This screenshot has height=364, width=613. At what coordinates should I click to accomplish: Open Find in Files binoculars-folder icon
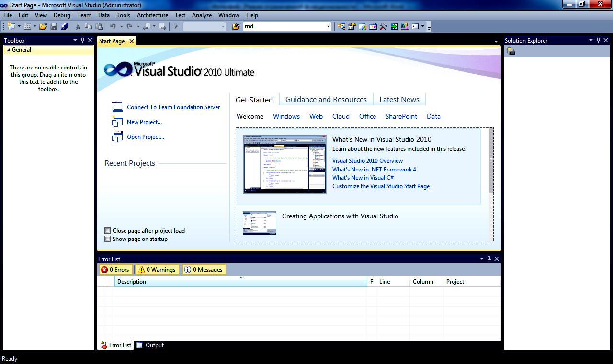(236, 26)
